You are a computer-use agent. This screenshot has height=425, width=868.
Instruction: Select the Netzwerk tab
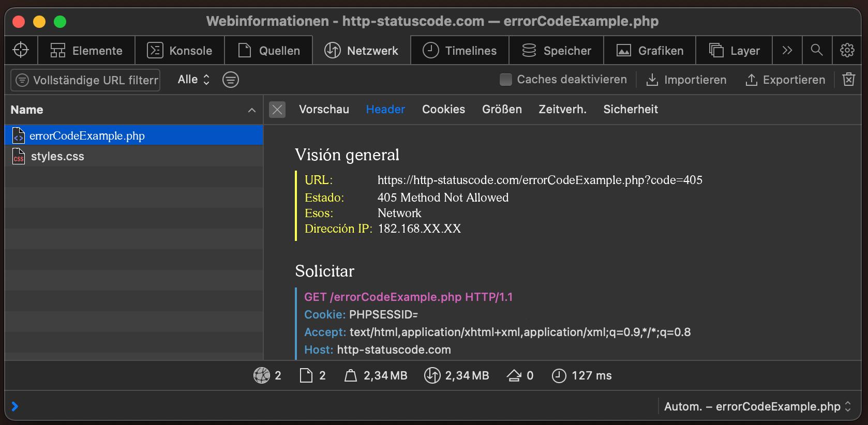(x=361, y=50)
